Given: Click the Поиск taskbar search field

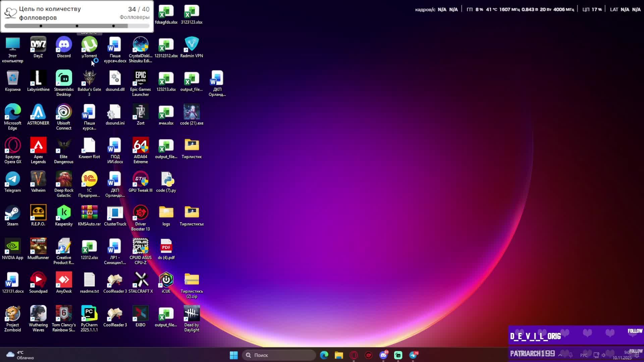Looking at the screenshot, I should (279, 355).
